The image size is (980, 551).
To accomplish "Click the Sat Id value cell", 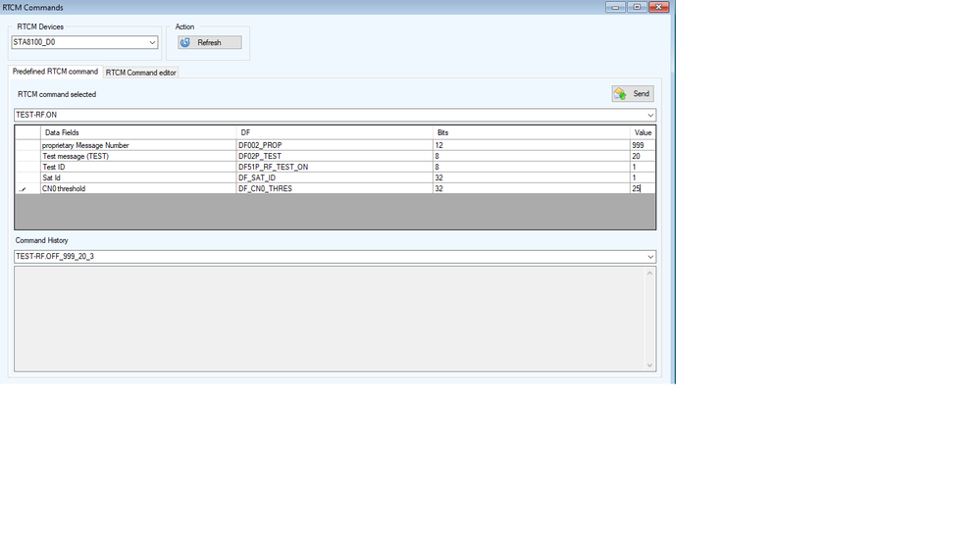I will [643, 178].
